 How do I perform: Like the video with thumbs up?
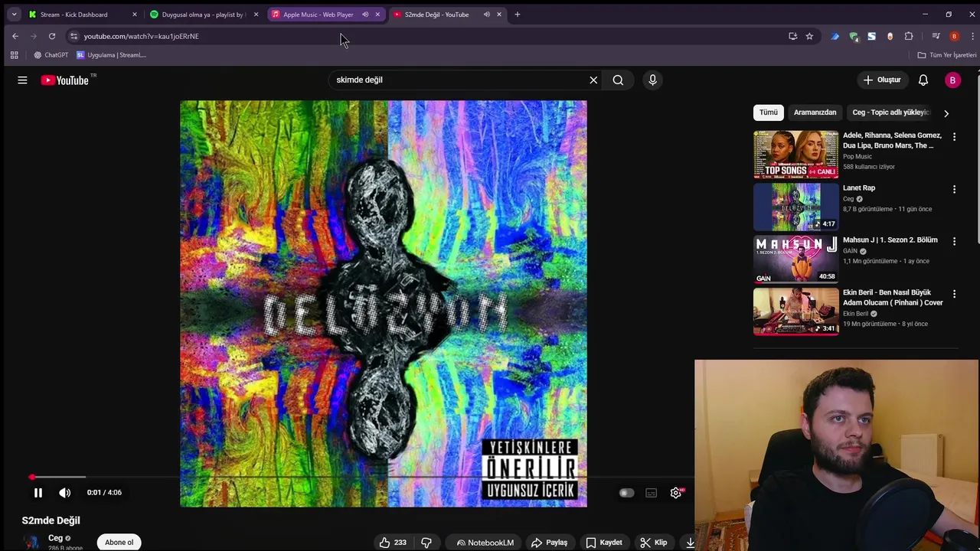coord(393,542)
